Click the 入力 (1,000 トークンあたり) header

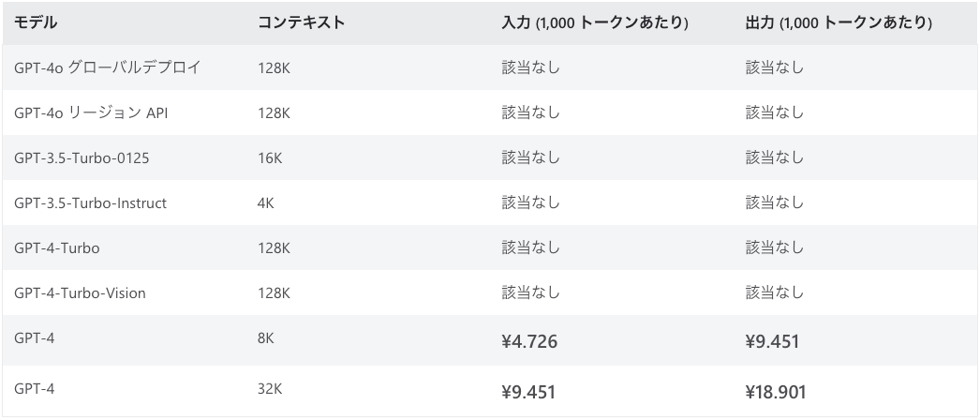pos(594,22)
